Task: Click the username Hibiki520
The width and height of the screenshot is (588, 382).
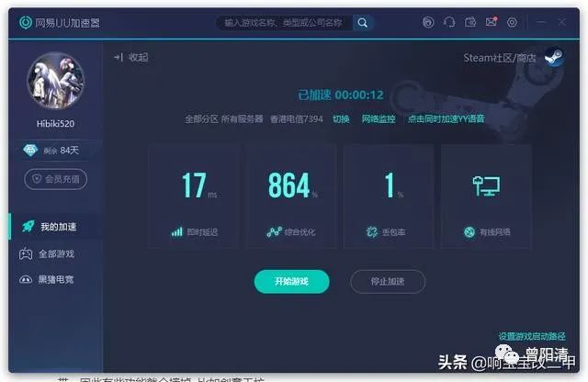Action: pyautogui.click(x=55, y=124)
